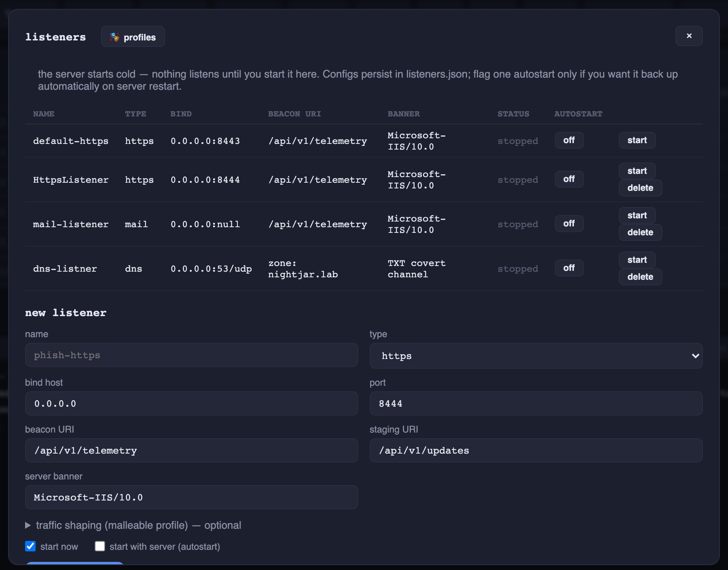Toggle autostart off for HttpsListener
Viewport: 728px width, 570px height.
569,179
